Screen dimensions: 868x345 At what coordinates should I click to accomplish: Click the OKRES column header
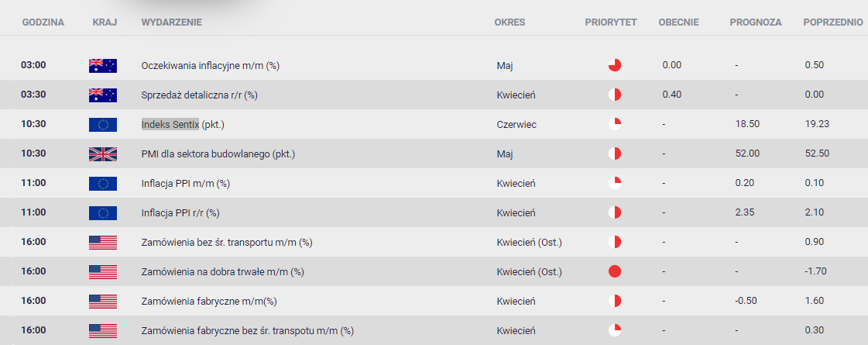[x=509, y=22]
